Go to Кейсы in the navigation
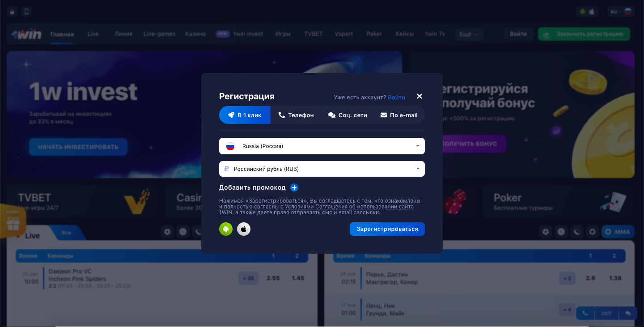The image size is (644, 327). [404, 34]
